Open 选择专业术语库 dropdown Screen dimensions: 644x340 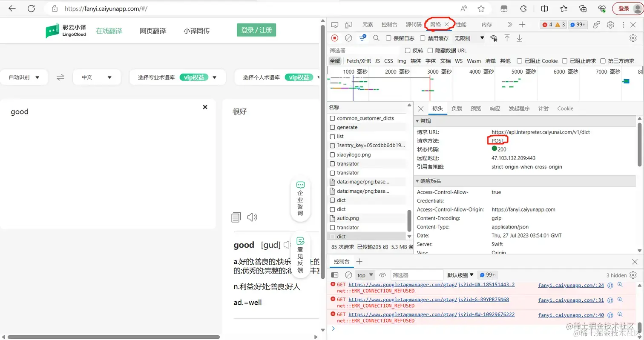coord(177,77)
